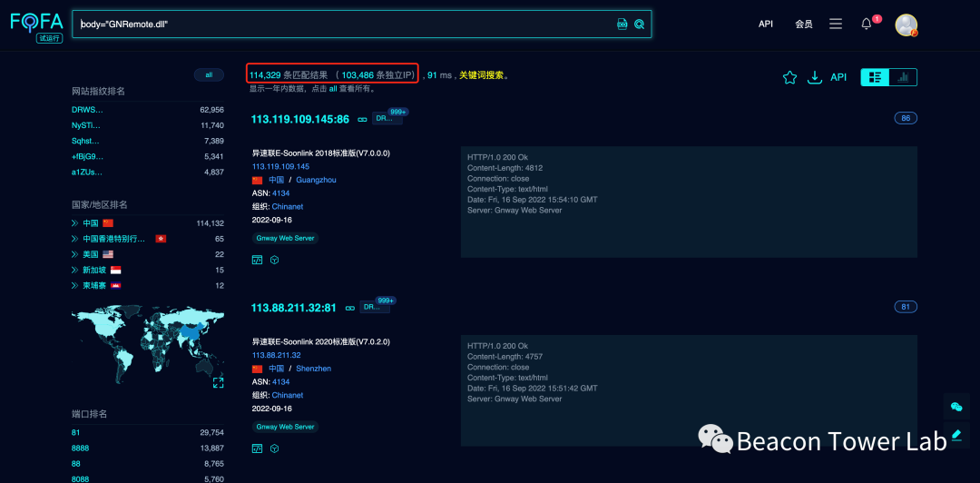This screenshot has width=980, height=483.
Task: Click the search query input field
Action: (346, 24)
